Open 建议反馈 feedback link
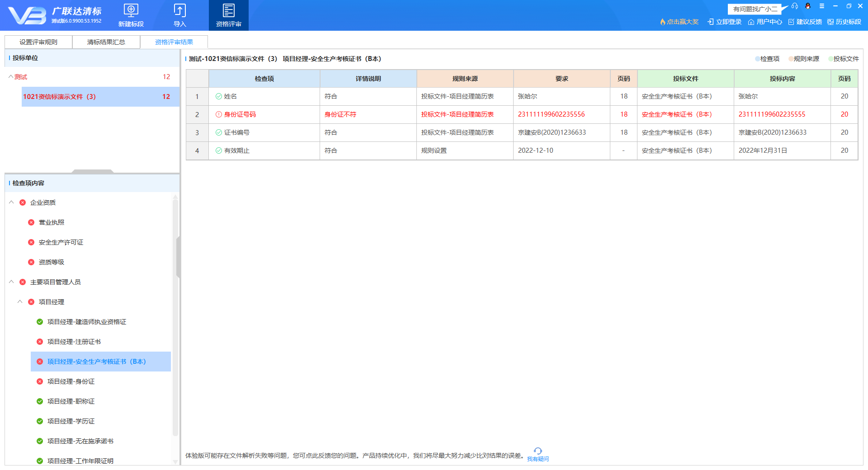 click(805, 22)
